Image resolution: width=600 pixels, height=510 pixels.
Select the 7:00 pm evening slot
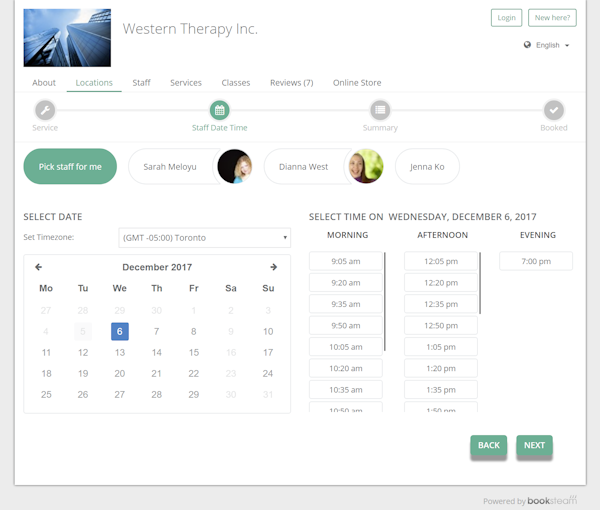click(x=536, y=261)
